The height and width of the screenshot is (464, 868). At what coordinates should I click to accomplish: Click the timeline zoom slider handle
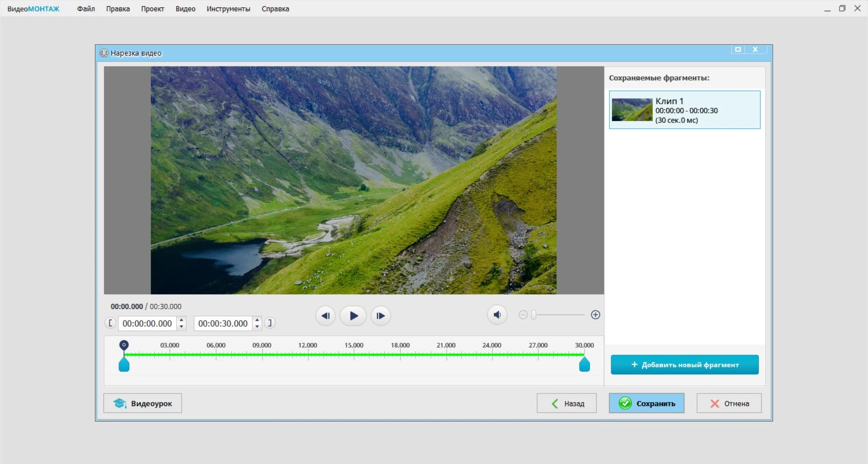(x=534, y=315)
